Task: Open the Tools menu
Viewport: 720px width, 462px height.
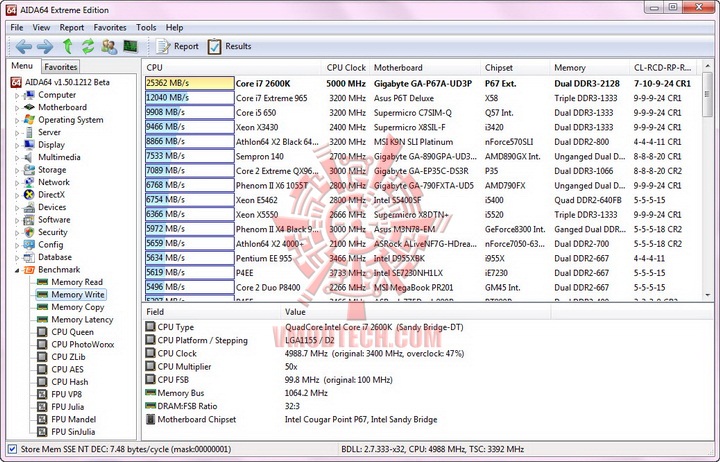Action: pyautogui.click(x=146, y=28)
